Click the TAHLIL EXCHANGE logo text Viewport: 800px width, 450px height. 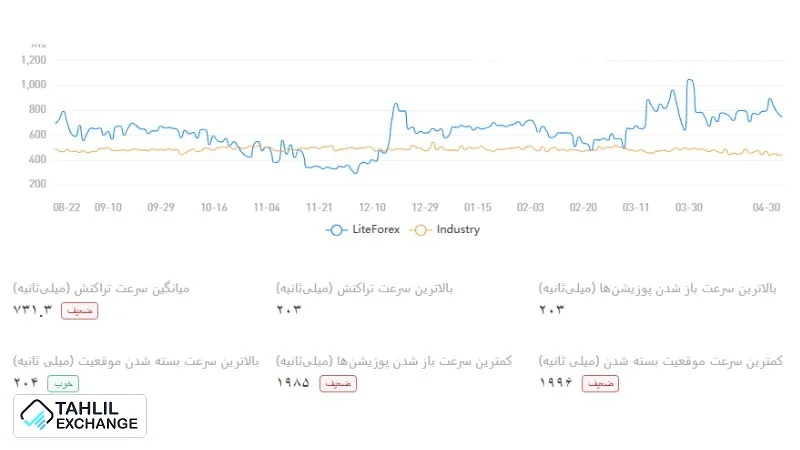(x=98, y=416)
